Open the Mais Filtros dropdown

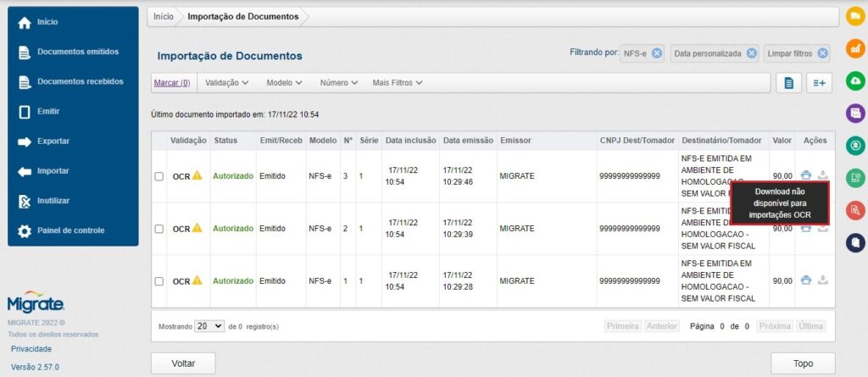tap(398, 83)
